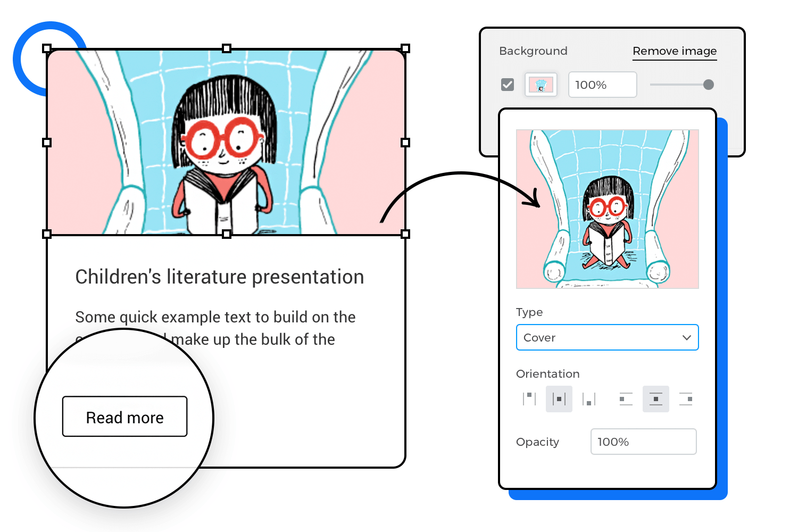The width and height of the screenshot is (798, 532).
Task: Click the "Some quick example text" paragraph
Action: tap(215, 328)
